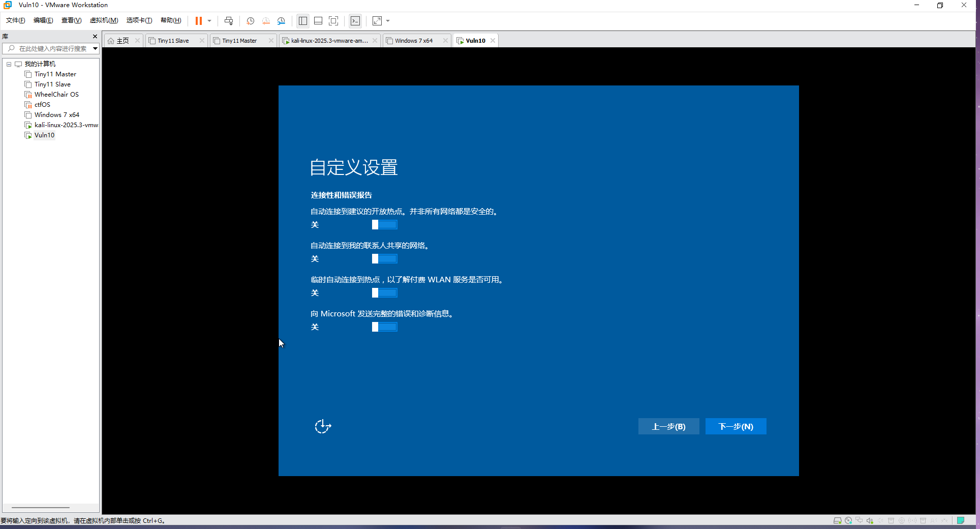The height and width of the screenshot is (529, 980).
Task: Toggle auto-connect to contacts' shared networks
Action: tap(384, 259)
